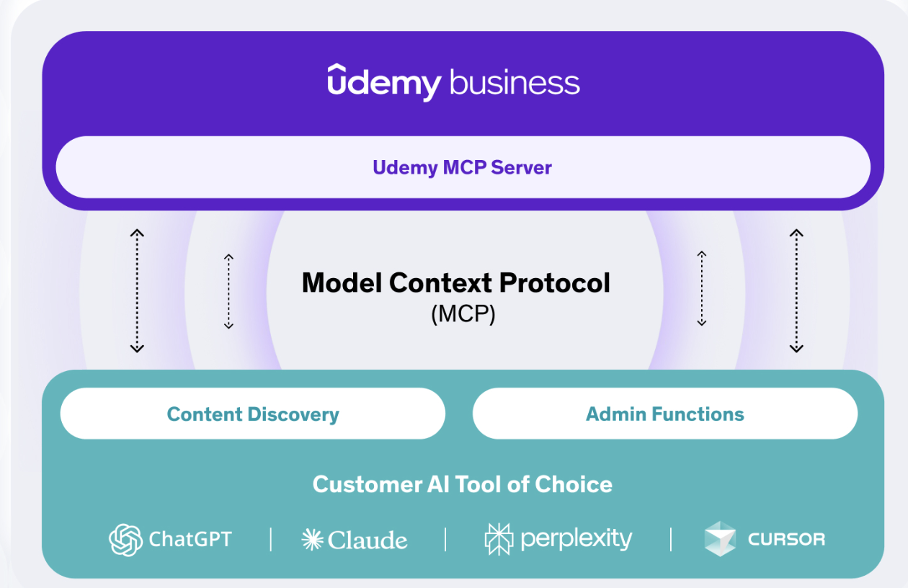Click the "(MCP)" text below the heading
This screenshot has height=588, width=908.
pyautogui.click(x=463, y=315)
